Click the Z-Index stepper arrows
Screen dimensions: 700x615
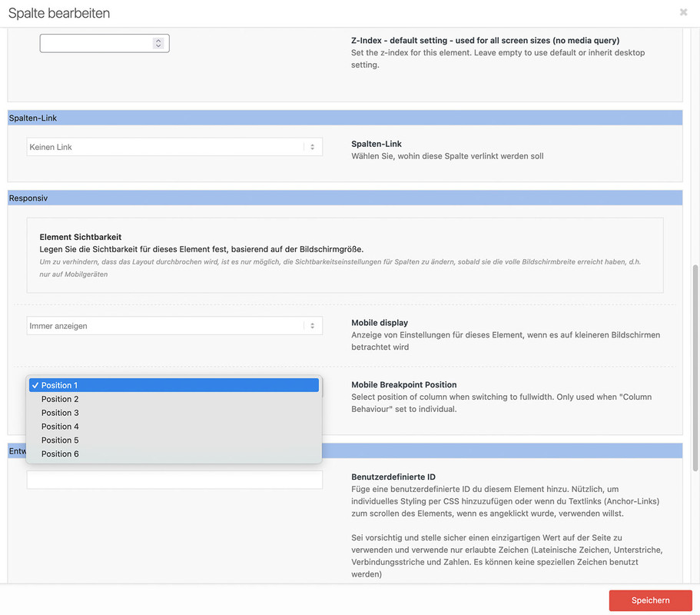(158, 43)
